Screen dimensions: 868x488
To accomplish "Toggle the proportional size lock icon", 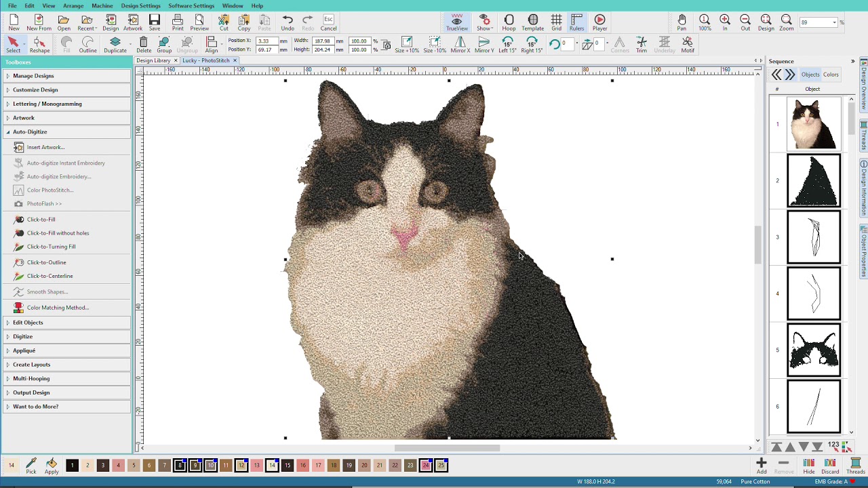I will [386, 45].
